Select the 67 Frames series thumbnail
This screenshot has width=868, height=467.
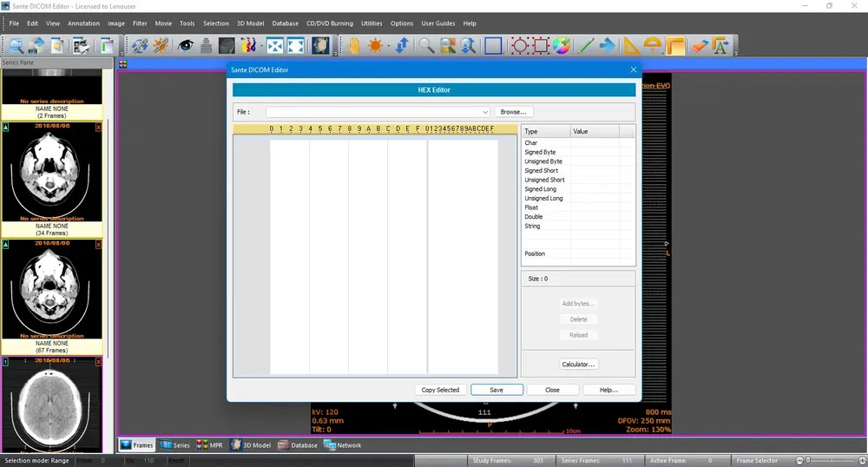pos(52,291)
